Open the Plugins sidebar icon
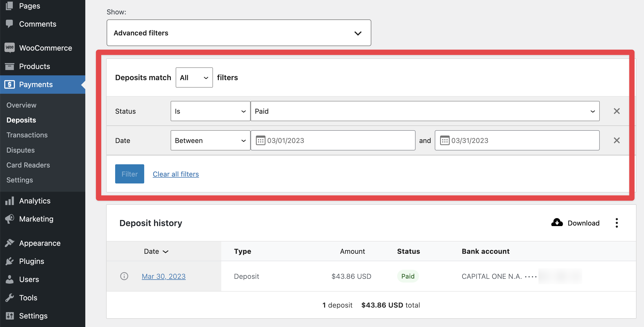 point(10,261)
